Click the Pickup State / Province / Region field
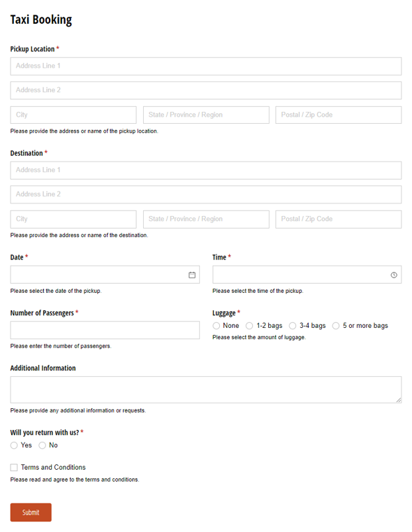The height and width of the screenshot is (532, 412). tap(206, 115)
